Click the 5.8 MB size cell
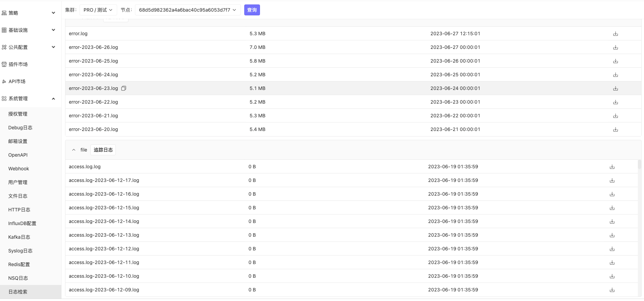Image resolution: width=644 pixels, height=301 pixels. (258, 61)
